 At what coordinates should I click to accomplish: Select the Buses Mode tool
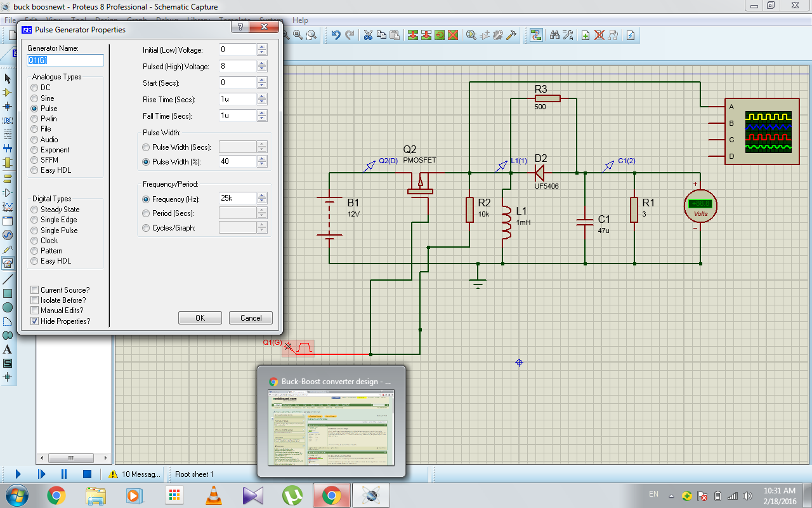coord(8,148)
